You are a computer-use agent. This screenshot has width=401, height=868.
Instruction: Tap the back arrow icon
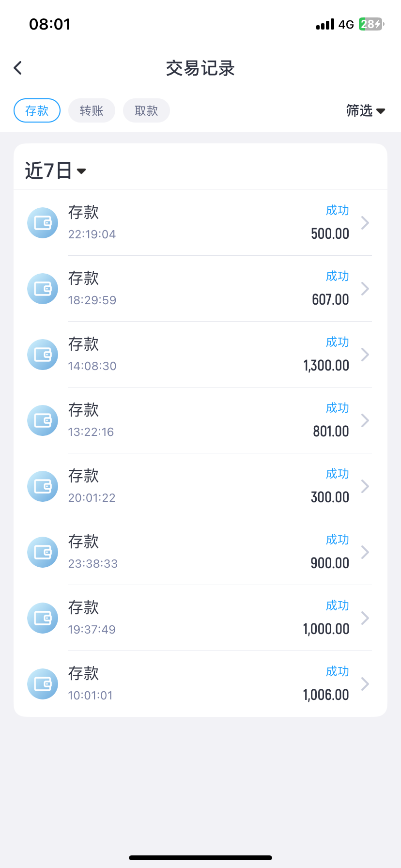click(18, 68)
